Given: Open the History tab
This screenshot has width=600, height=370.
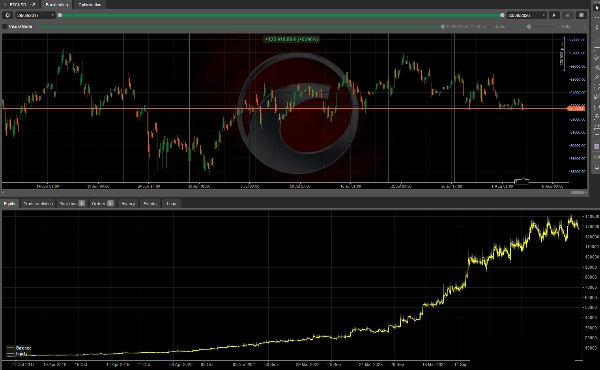Looking at the screenshot, I should point(128,204).
